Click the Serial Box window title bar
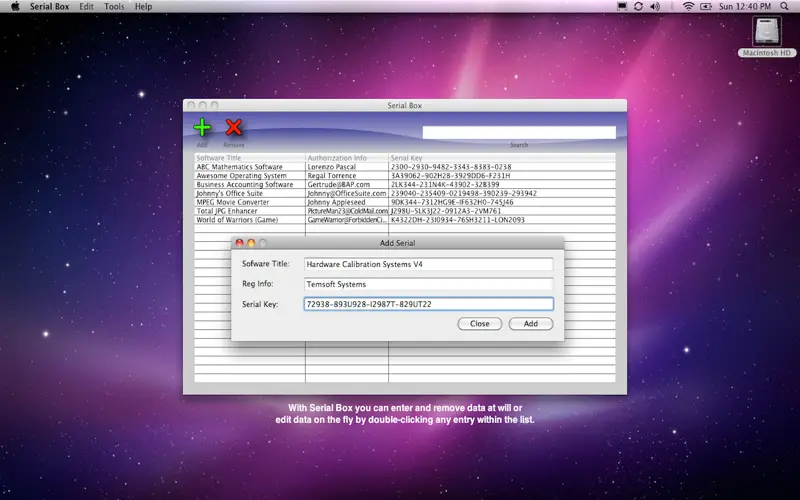 pyautogui.click(x=405, y=106)
